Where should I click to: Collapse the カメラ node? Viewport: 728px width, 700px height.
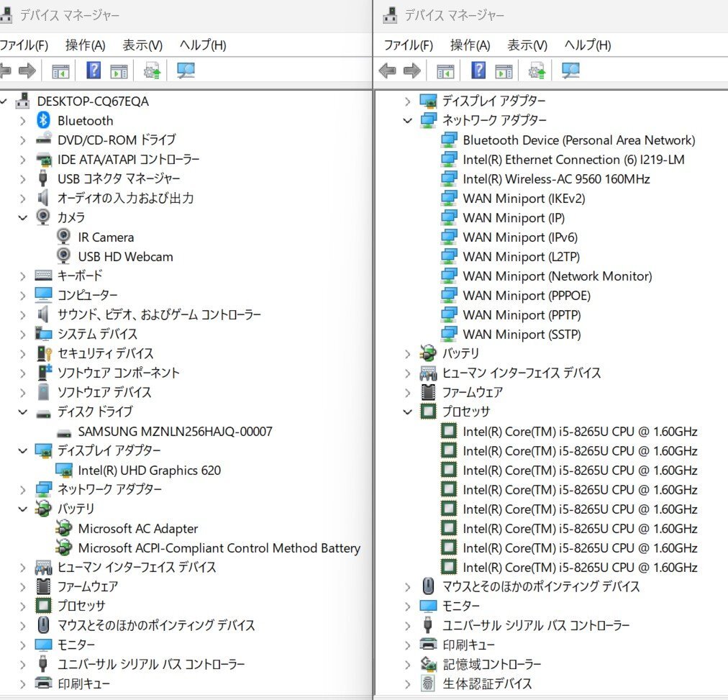(x=22, y=217)
